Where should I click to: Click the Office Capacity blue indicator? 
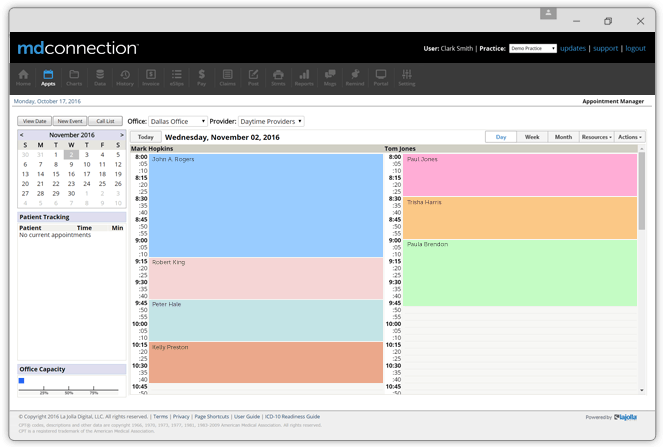(x=22, y=381)
